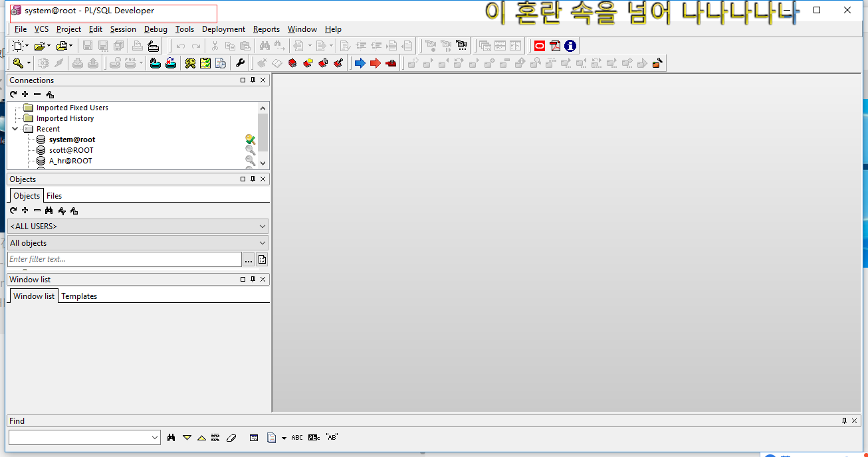Open Preferences with the wrench icon

point(241,63)
